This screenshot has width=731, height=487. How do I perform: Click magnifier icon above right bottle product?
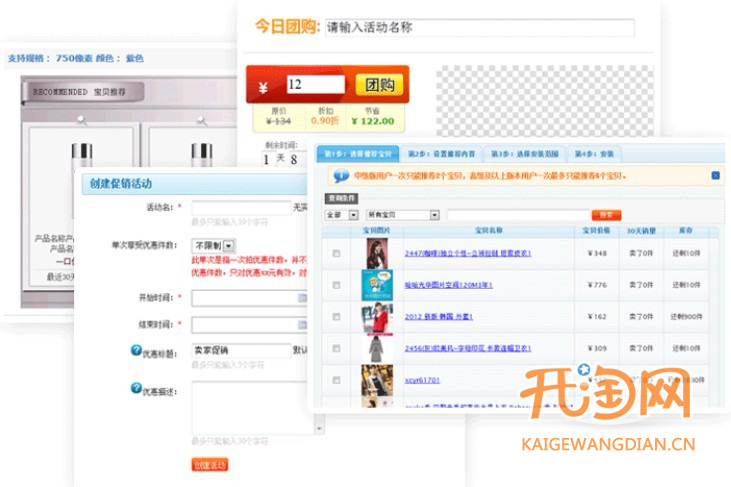(x=201, y=120)
